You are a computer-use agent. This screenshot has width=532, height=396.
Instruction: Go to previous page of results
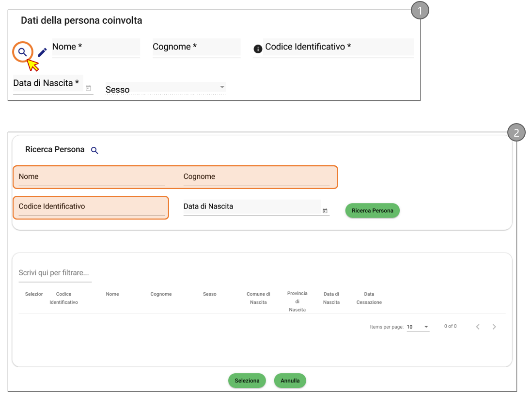(x=478, y=327)
